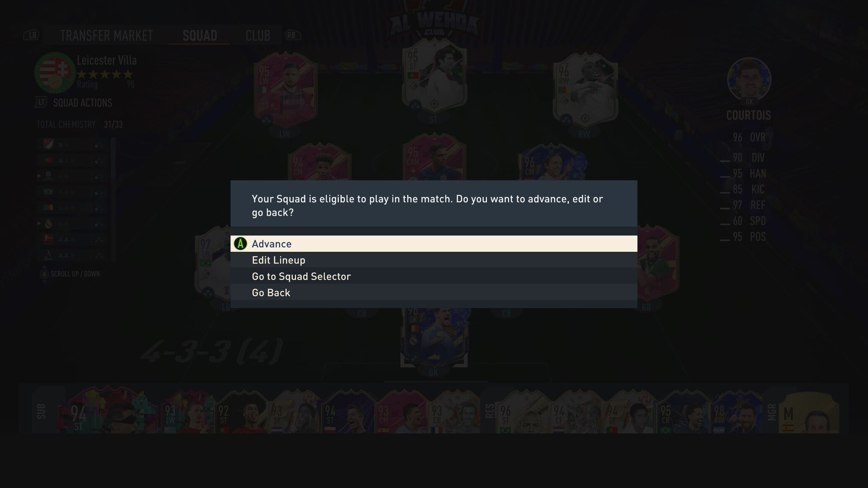This screenshot has width=868, height=488.
Task: Click the chemistry list scrollbar
Action: pyautogui.click(x=113, y=199)
